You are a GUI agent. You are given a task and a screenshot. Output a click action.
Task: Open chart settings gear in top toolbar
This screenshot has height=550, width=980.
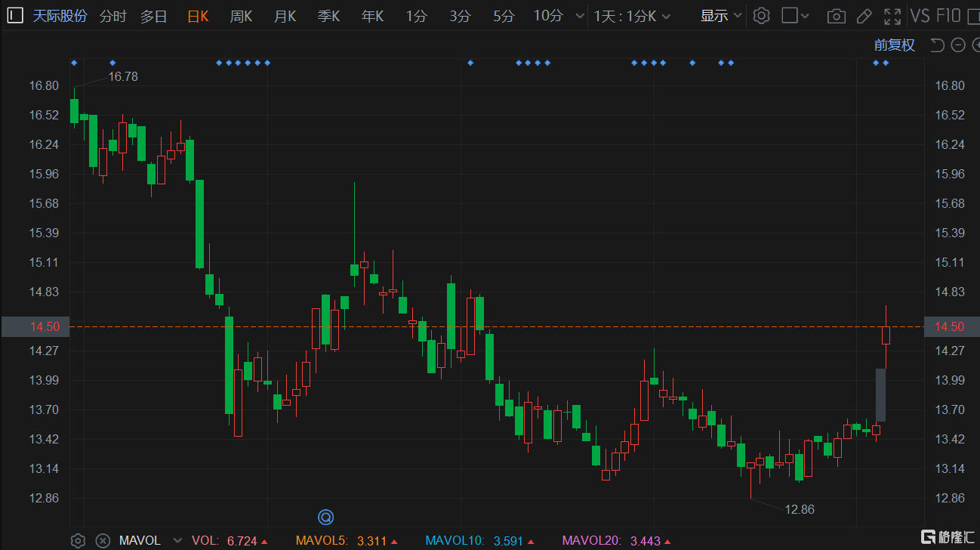coord(761,16)
